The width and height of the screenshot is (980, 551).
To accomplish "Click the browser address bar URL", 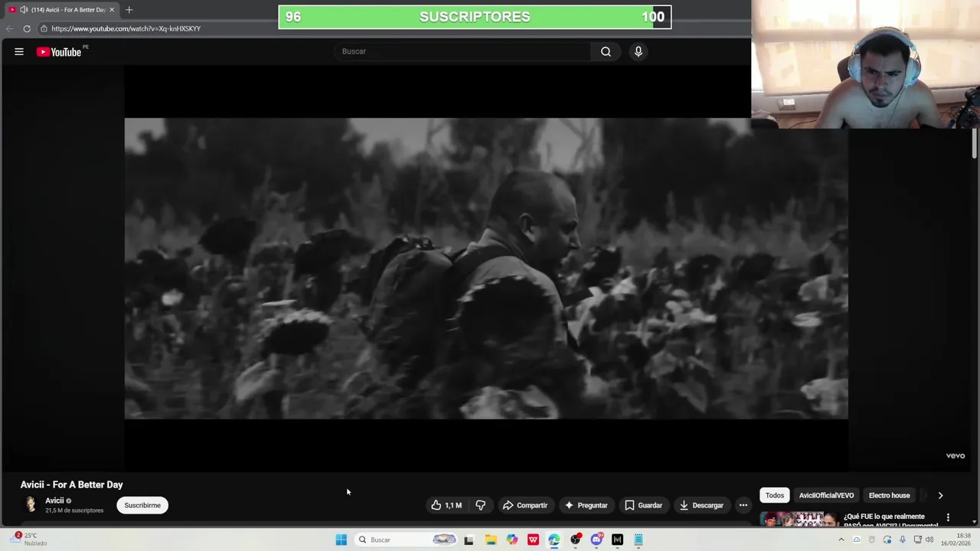I will click(x=126, y=28).
